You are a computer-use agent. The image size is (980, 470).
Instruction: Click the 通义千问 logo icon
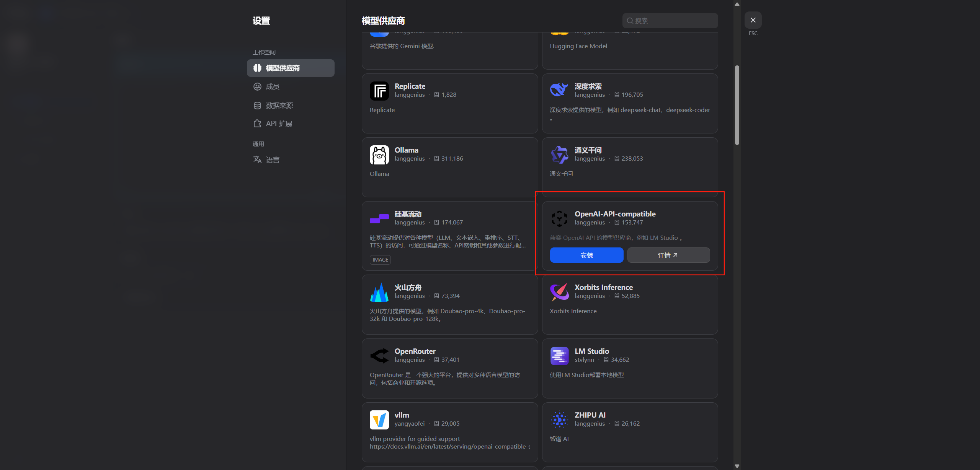coord(559,155)
